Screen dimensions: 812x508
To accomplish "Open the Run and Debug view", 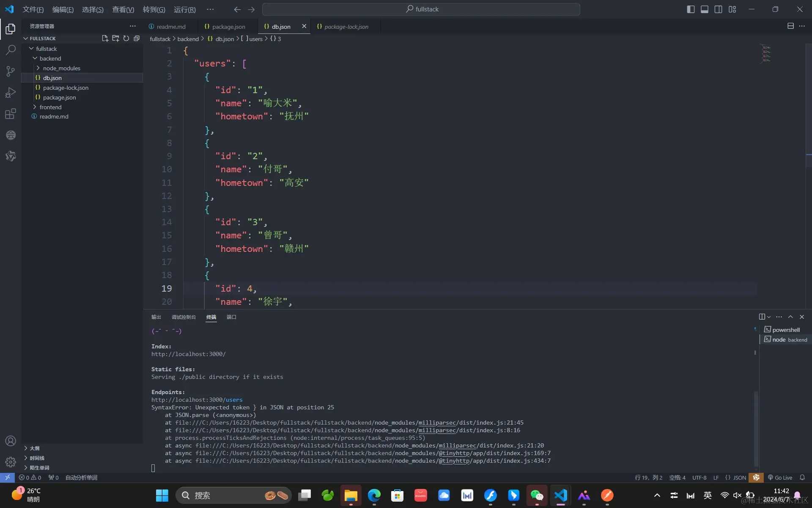I will (11, 92).
